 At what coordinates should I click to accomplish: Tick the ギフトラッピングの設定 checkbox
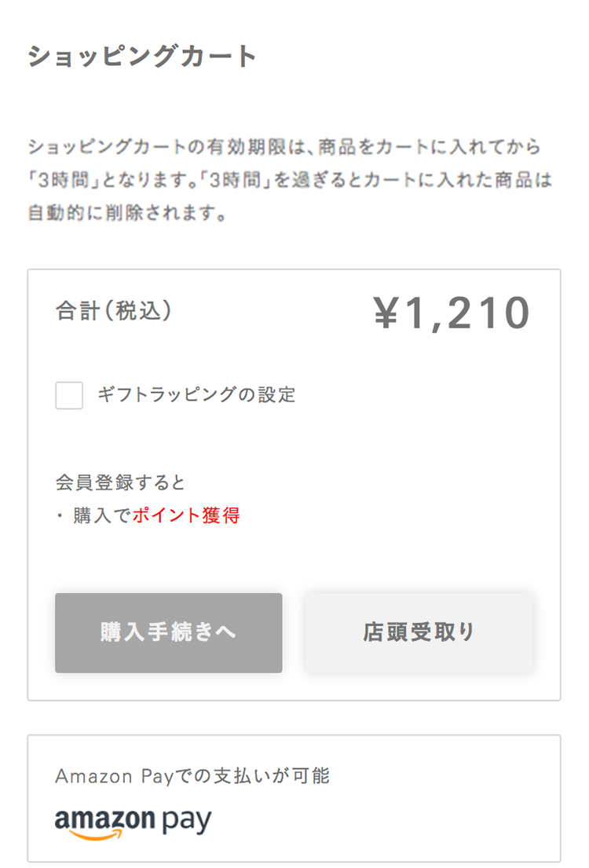(x=69, y=395)
